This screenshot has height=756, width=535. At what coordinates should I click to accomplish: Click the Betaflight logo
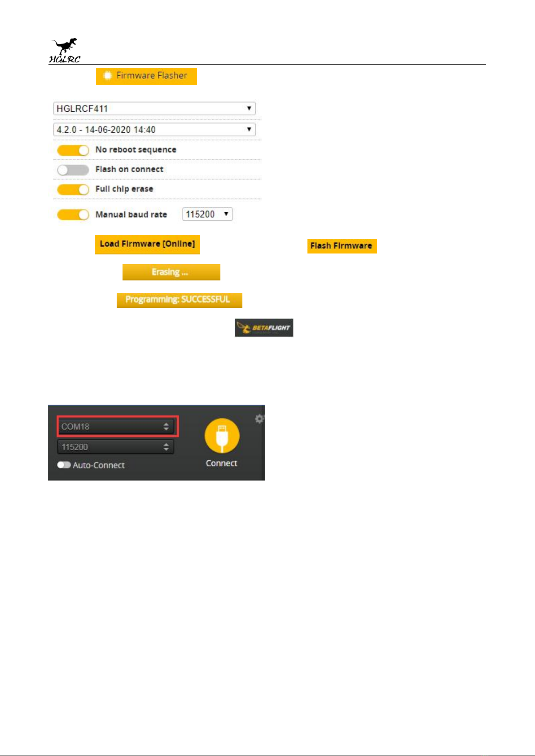tap(264, 328)
